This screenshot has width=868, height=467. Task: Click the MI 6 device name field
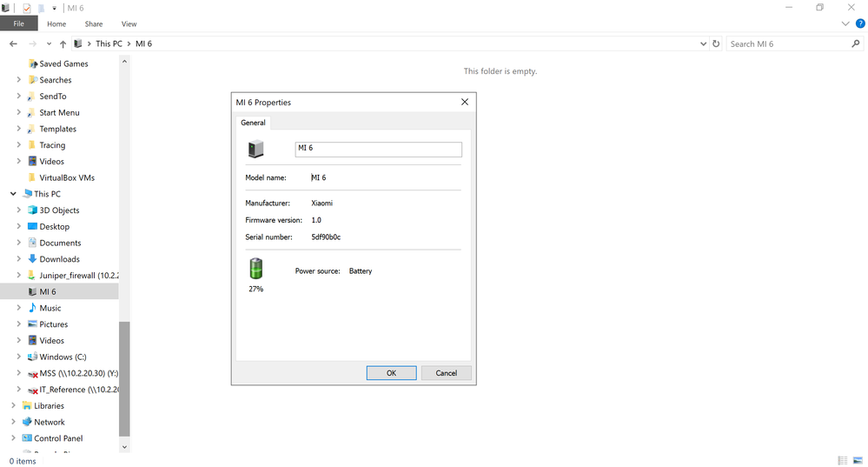[x=378, y=150]
